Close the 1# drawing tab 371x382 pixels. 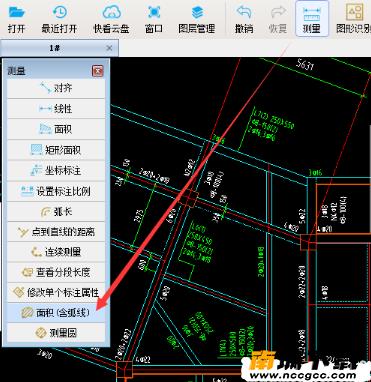[x=109, y=48]
